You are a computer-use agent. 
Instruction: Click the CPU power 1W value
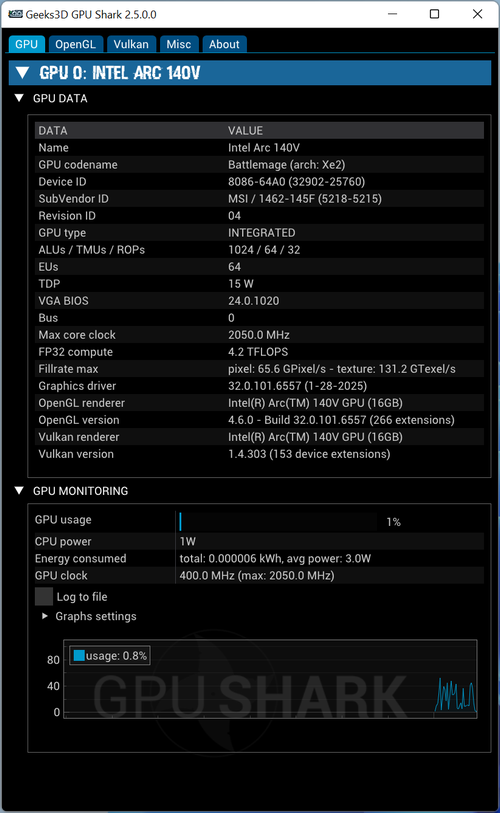pyautogui.click(x=187, y=542)
